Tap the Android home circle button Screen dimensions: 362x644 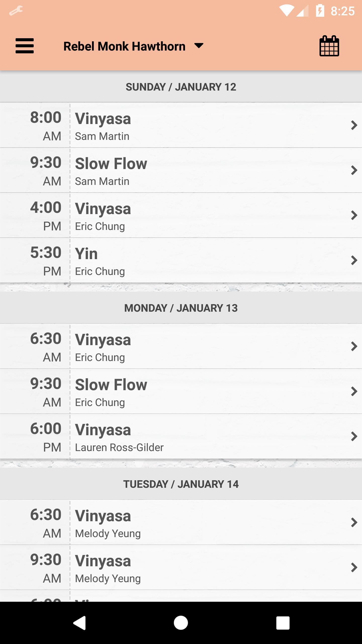(181, 623)
